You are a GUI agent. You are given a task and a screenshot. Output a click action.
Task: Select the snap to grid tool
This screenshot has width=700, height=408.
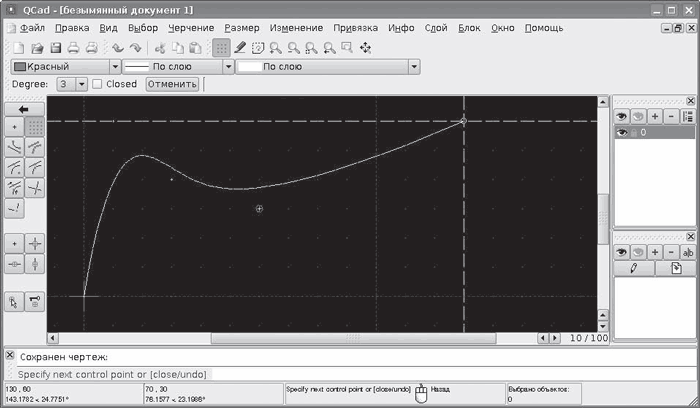[x=35, y=127]
